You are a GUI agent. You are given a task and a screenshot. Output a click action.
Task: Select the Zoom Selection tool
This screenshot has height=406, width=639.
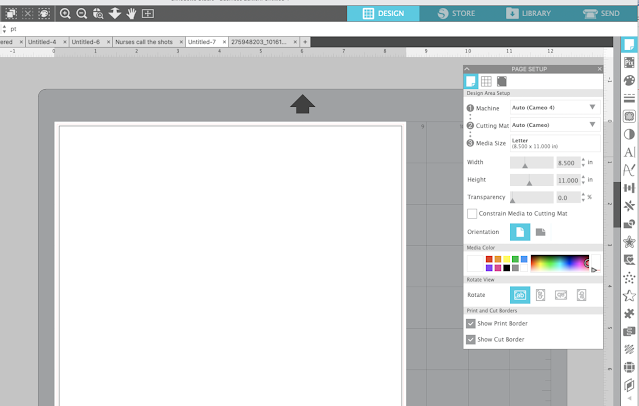(98, 13)
